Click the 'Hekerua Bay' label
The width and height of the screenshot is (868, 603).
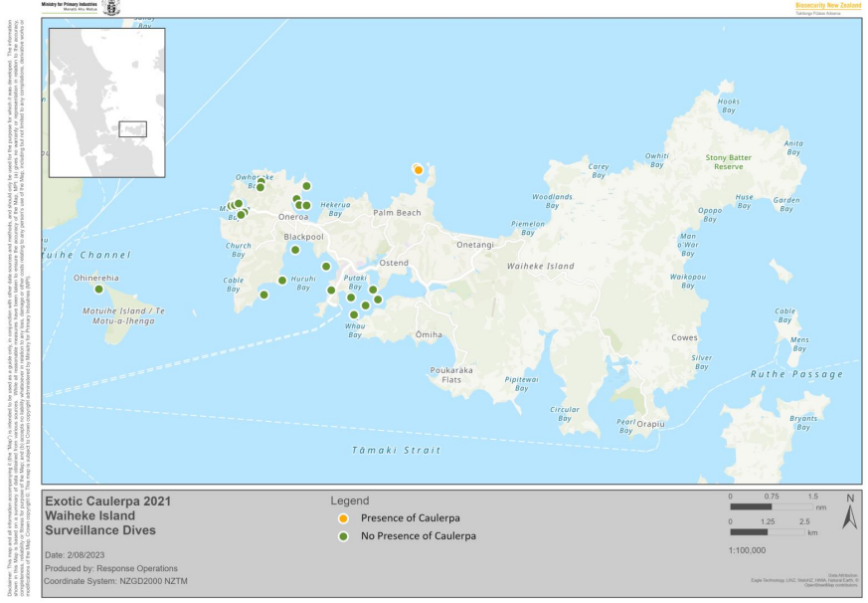pyautogui.click(x=335, y=209)
